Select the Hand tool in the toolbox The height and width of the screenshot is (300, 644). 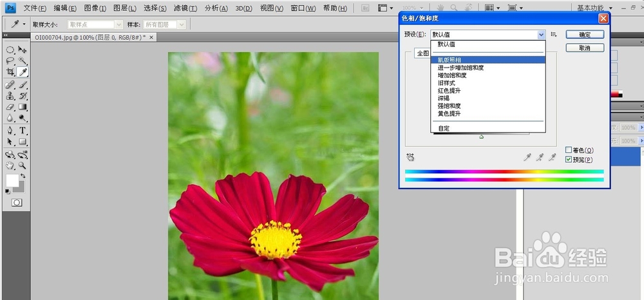pyautogui.click(x=10, y=166)
